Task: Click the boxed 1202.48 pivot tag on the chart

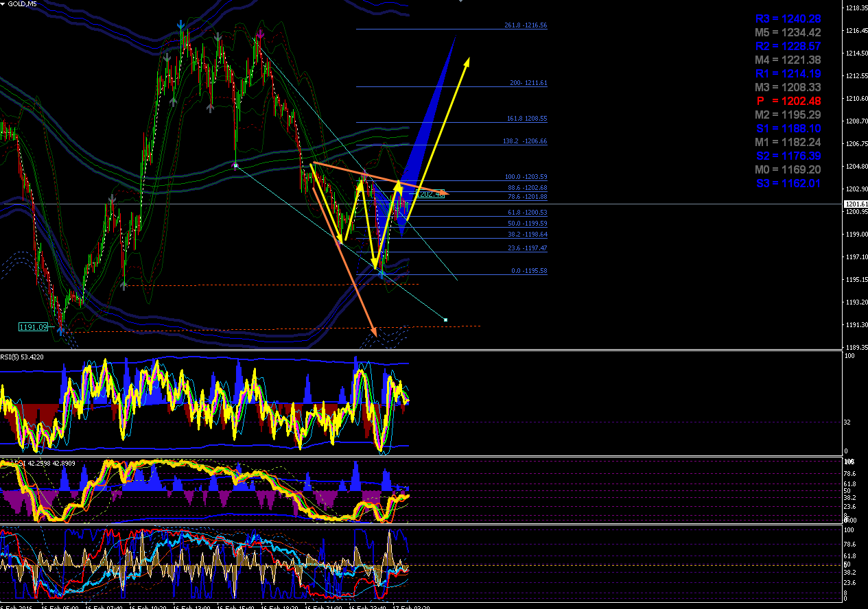Action: 430,194
